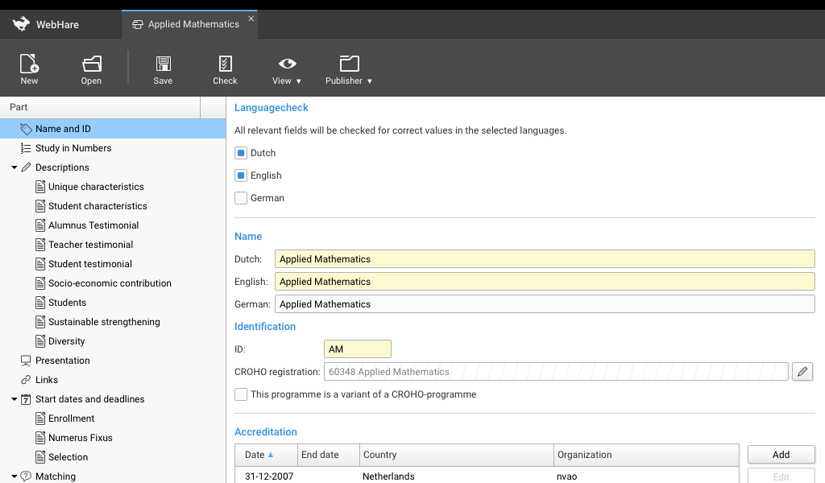
Task: Click the Links chain icon in tree
Action: 26,380
